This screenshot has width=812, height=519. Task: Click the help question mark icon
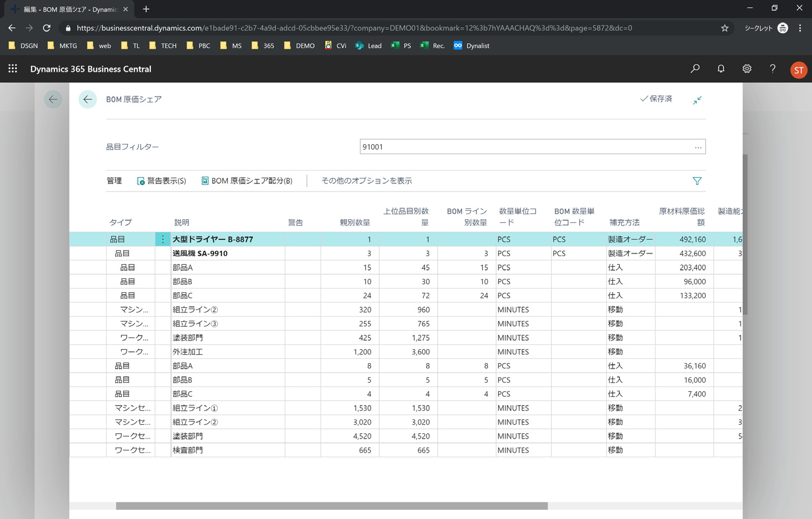pos(772,68)
